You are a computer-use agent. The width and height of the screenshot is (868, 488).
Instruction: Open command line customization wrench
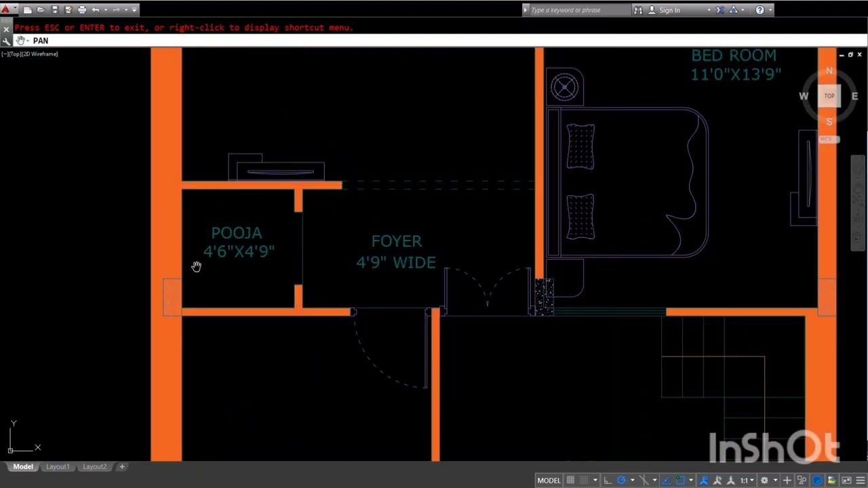(x=6, y=41)
